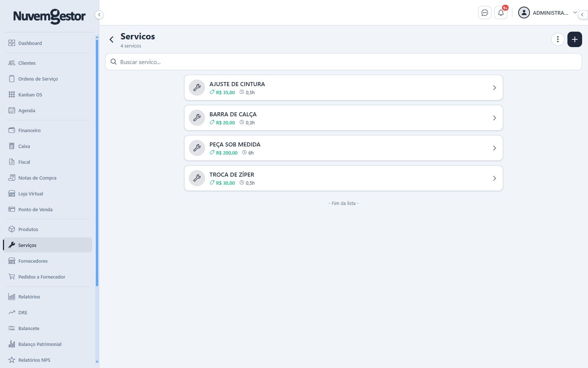Open Clientes in the sidebar
The image size is (588, 368).
[48, 63]
